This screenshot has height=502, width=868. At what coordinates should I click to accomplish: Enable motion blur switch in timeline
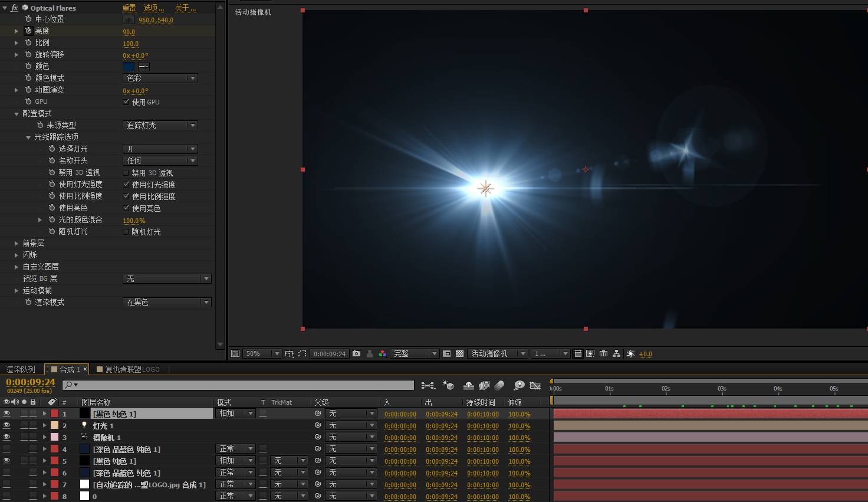point(499,385)
